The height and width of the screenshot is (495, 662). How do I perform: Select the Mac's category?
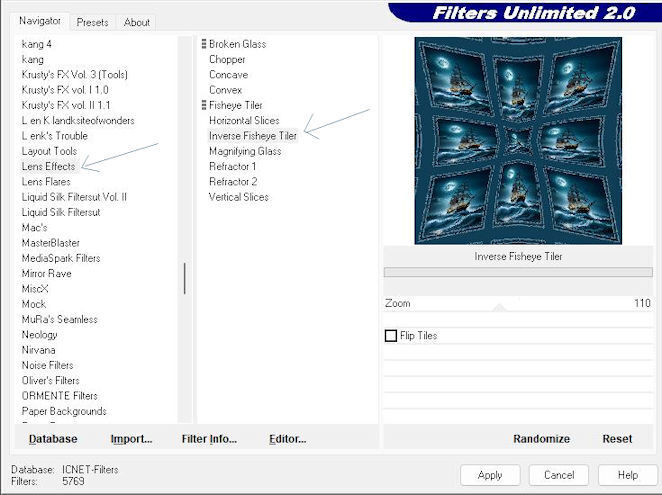point(34,228)
